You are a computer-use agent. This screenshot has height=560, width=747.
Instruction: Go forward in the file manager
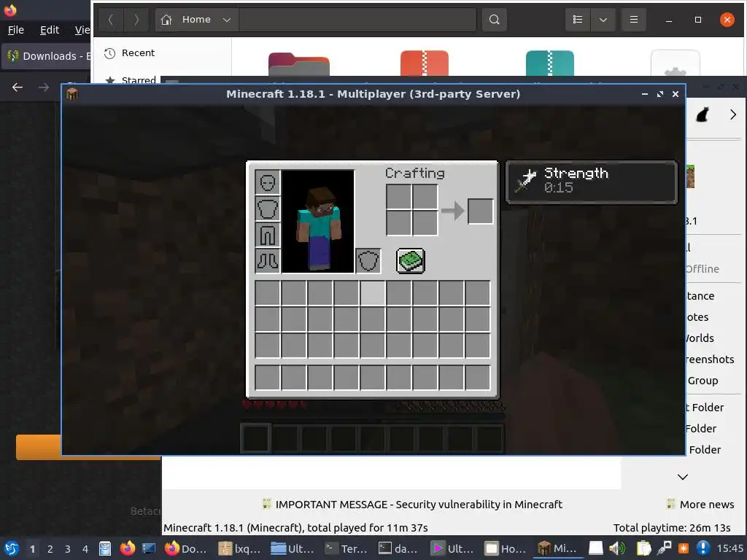[136, 20]
